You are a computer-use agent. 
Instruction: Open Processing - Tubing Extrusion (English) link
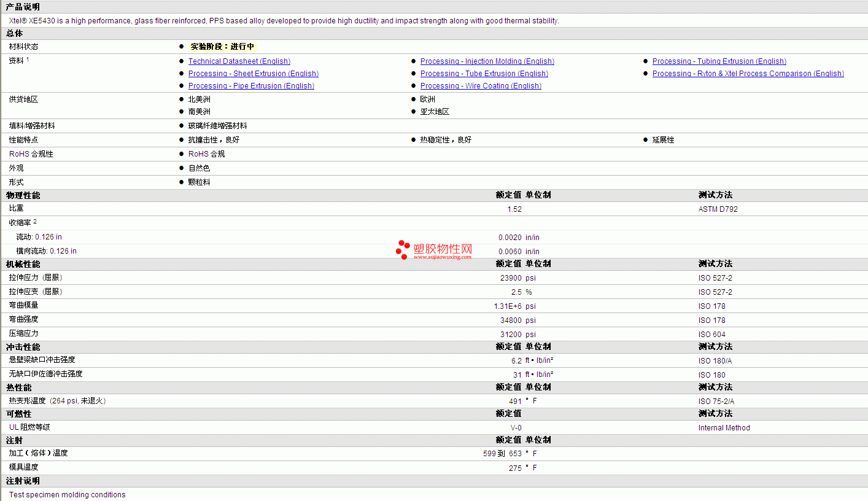719,61
